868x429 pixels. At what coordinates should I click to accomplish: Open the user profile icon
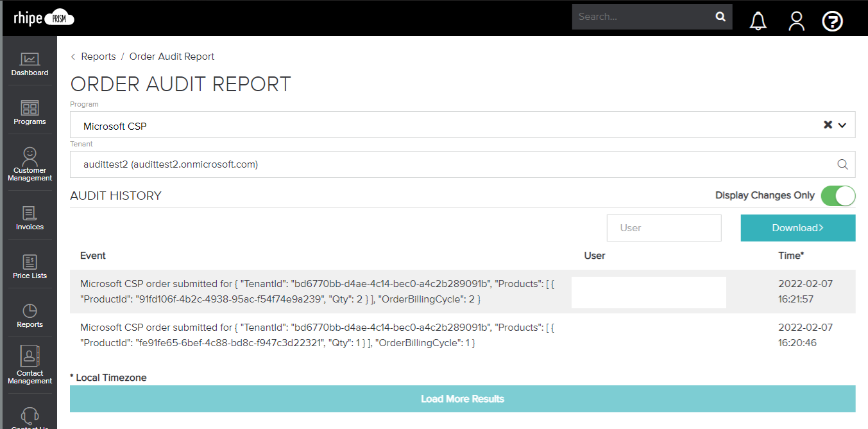(x=796, y=21)
